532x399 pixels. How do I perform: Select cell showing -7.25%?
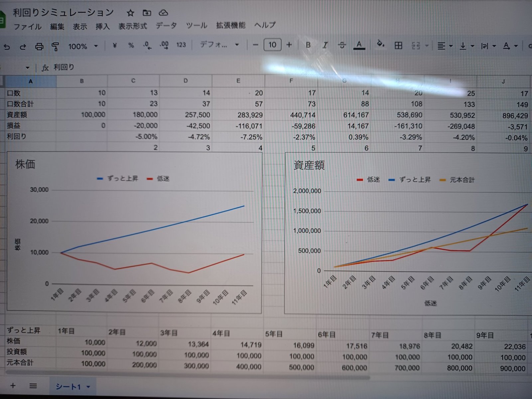click(238, 137)
